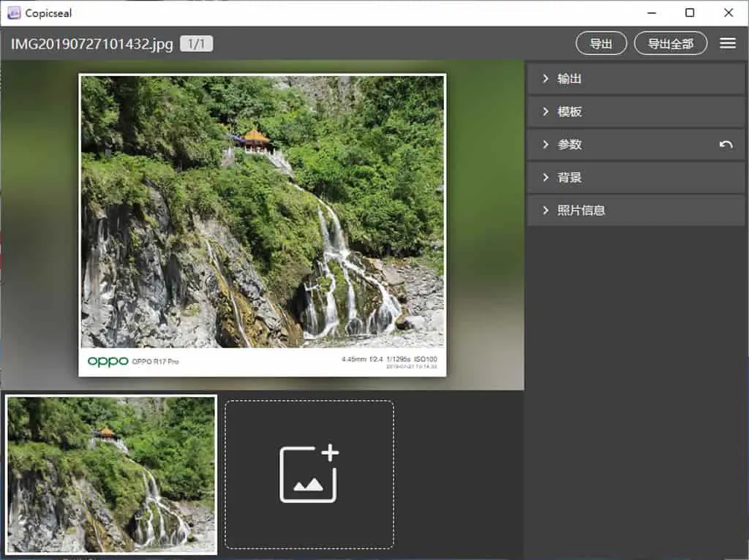This screenshot has height=560, width=749.
Task: Expand the 模板 template section
Action: [x=636, y=112]
